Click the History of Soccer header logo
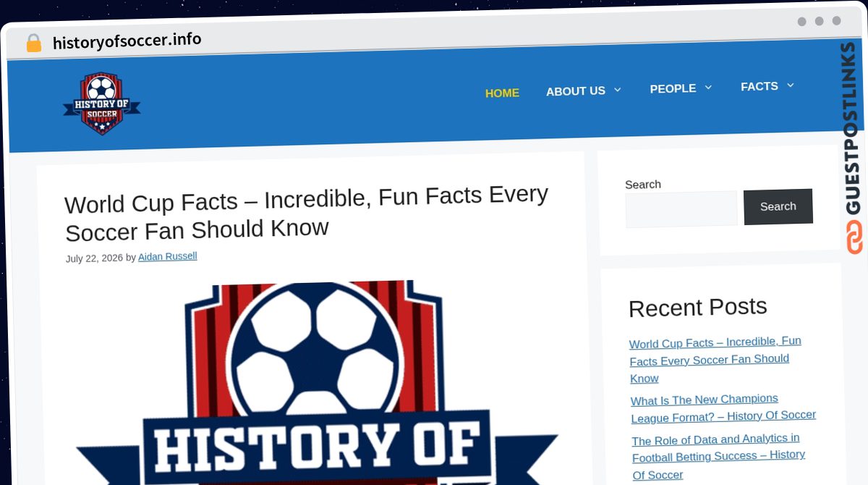 pyautogui.click(x=101, y=103)
